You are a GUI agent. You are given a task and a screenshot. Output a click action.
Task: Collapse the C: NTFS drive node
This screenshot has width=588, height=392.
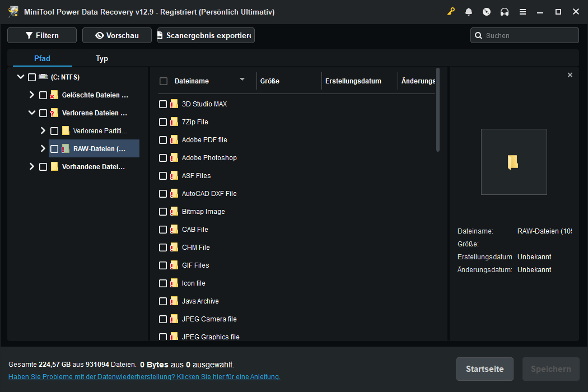click(x=21, y=77)
